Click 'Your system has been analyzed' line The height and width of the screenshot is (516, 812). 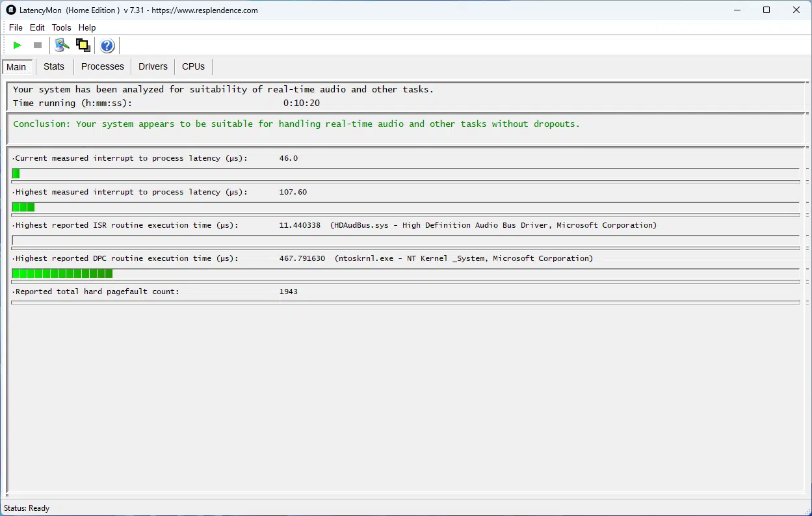pyautogui.click(x=223, y=89)
